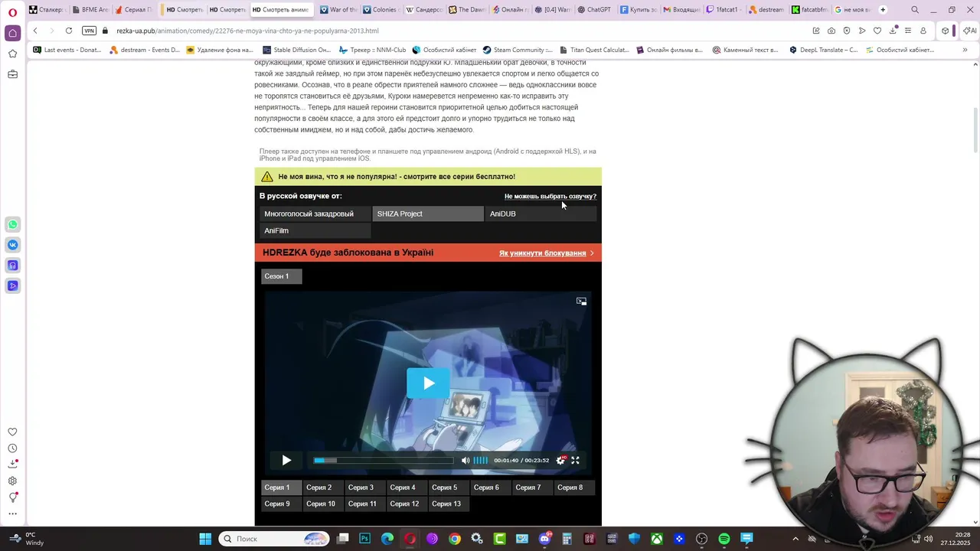Open the ad blocker shield icon in toolbar
Viewport: 980px width, 551px height.
(x=847, y=31)
